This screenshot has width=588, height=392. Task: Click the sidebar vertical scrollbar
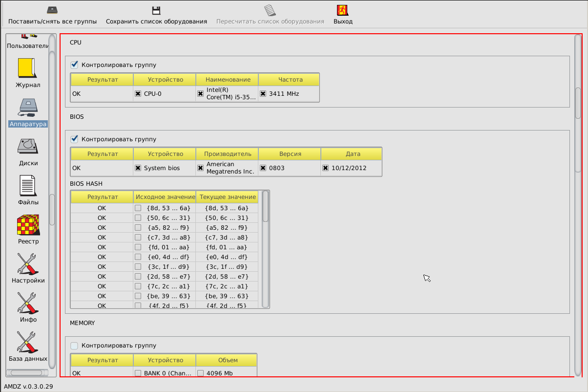52,200
